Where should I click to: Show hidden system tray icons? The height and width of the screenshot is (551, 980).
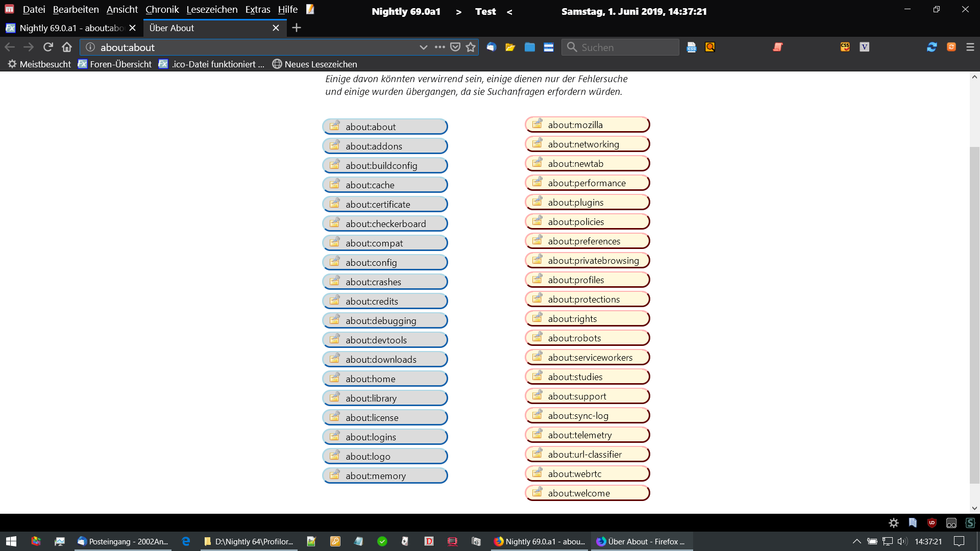(x=856, y=541)
